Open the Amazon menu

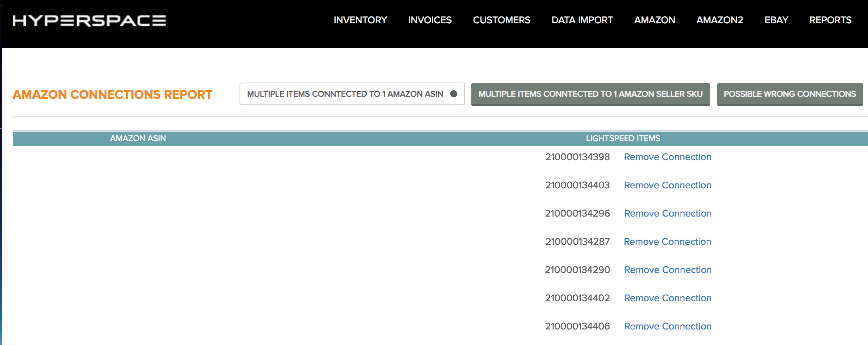click(x=655, y=20)
